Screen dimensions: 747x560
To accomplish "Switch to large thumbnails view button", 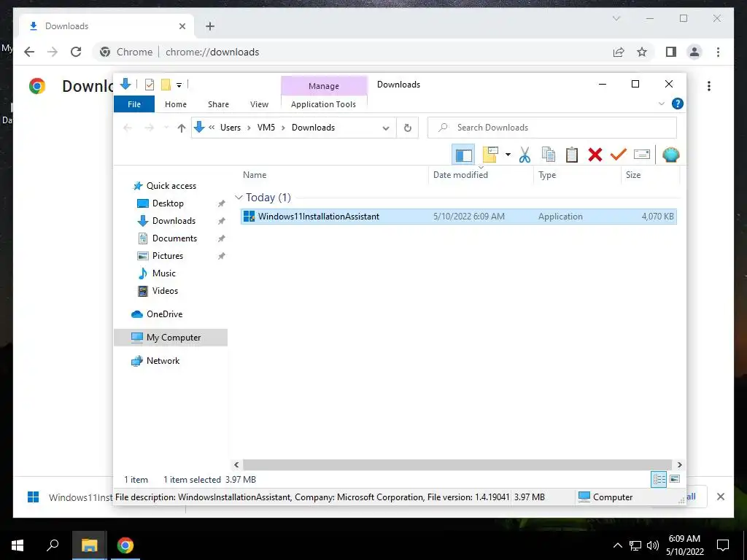I will click(675, 479).
